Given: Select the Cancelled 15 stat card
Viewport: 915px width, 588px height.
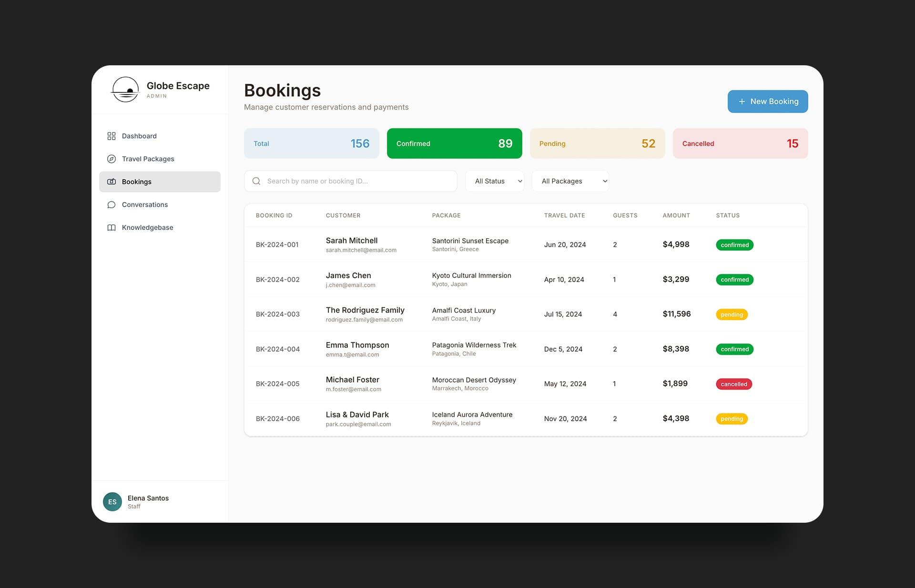Looking at the screenshot, I should tap(740, 143).
